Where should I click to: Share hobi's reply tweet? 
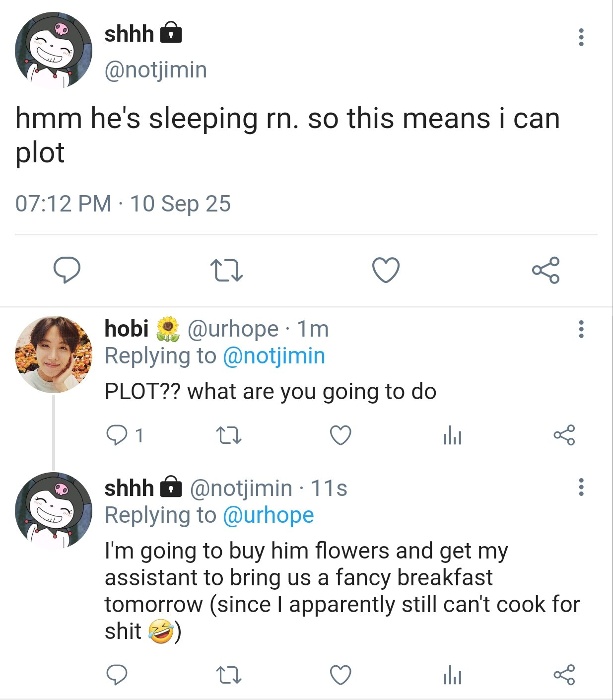(564, 435)
